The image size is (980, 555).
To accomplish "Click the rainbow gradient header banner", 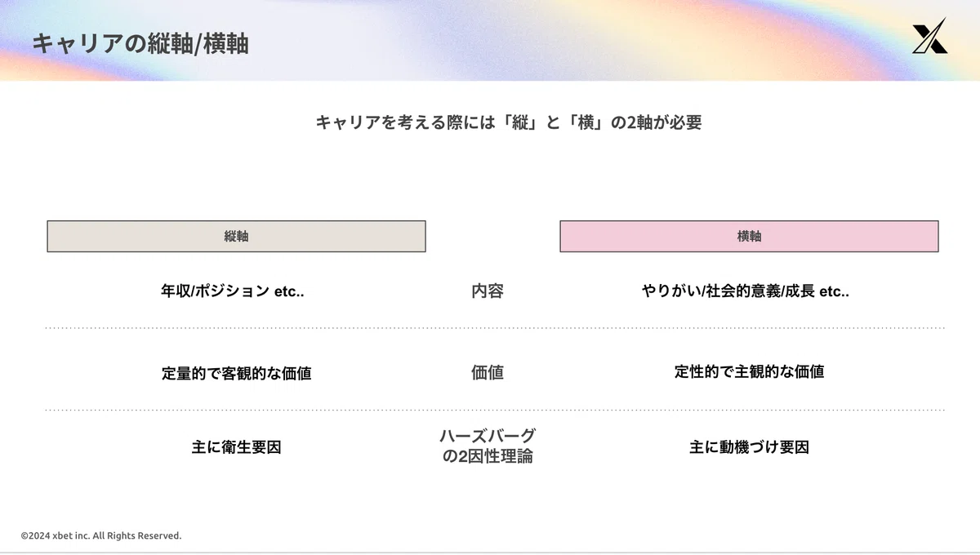I will [x=490, y=40].
